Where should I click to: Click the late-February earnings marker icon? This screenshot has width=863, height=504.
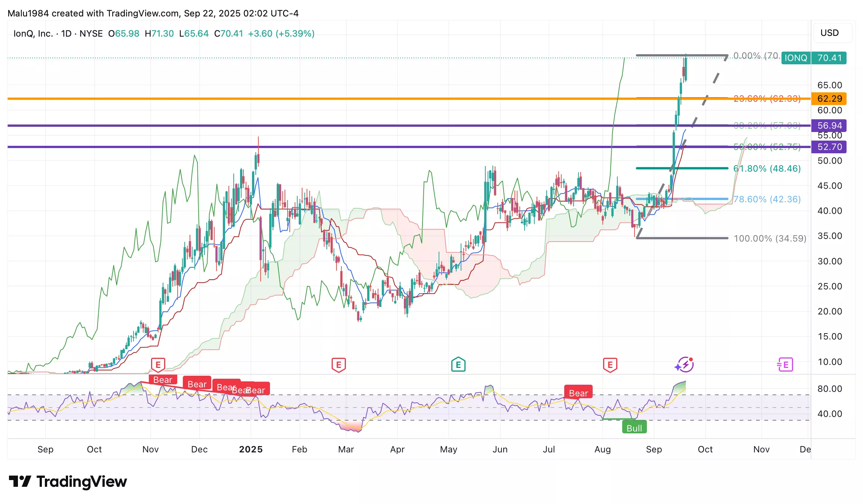tap(339, 365)
